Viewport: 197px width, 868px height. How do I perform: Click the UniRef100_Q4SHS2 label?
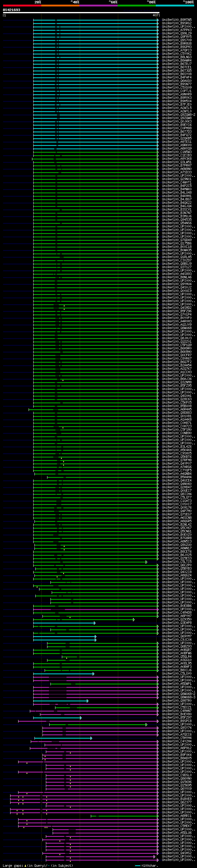point(177,853)
